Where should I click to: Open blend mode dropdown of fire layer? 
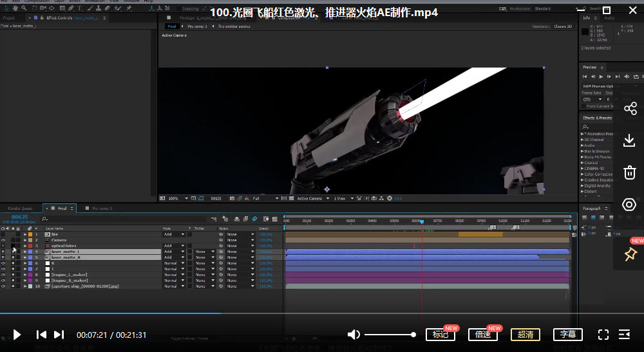coord(174,234)
